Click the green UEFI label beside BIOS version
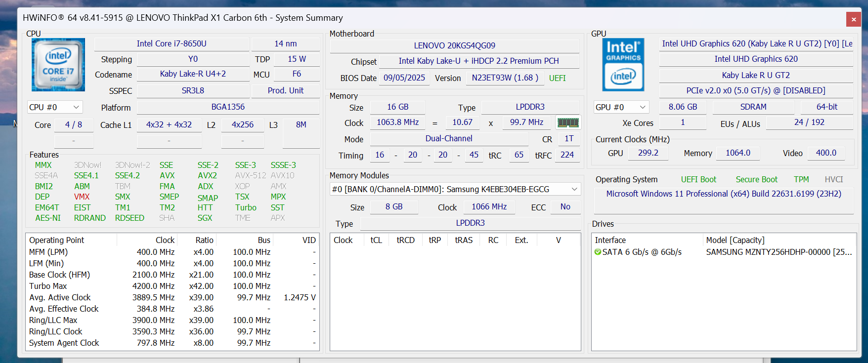Viewport: 868px width, 363px height. point(557,78)
